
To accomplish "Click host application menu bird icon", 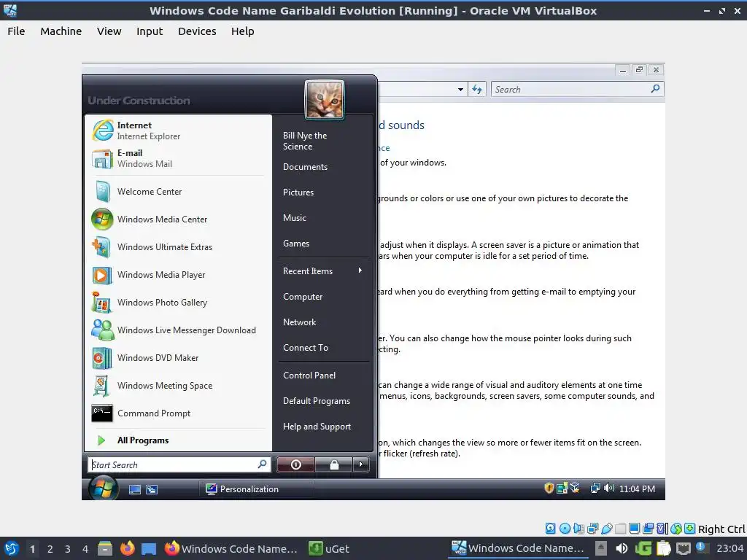I will (12, 548).
